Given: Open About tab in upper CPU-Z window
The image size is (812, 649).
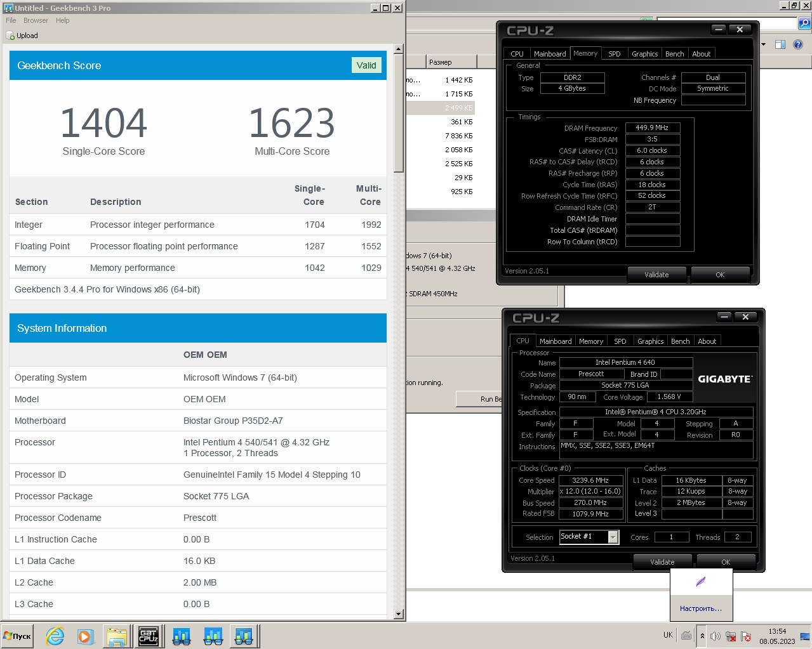Looking at the screenshot, I should (x=702, y=54).
